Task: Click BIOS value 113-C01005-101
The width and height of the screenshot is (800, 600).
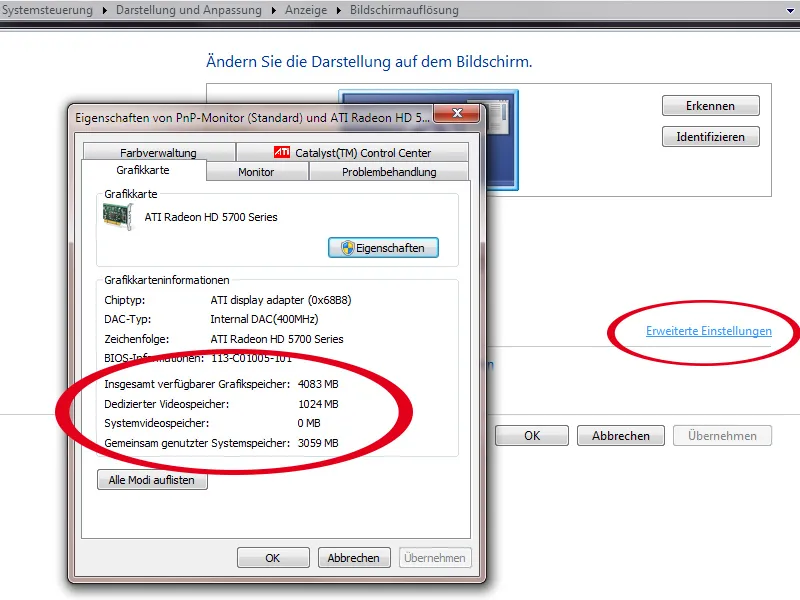Action: tap(252, 358)
